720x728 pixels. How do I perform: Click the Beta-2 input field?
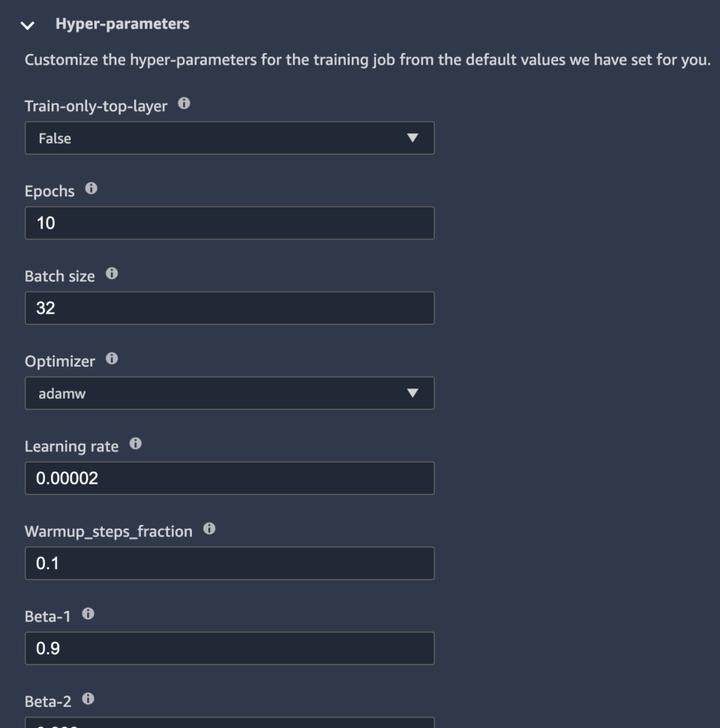[229, 723]
